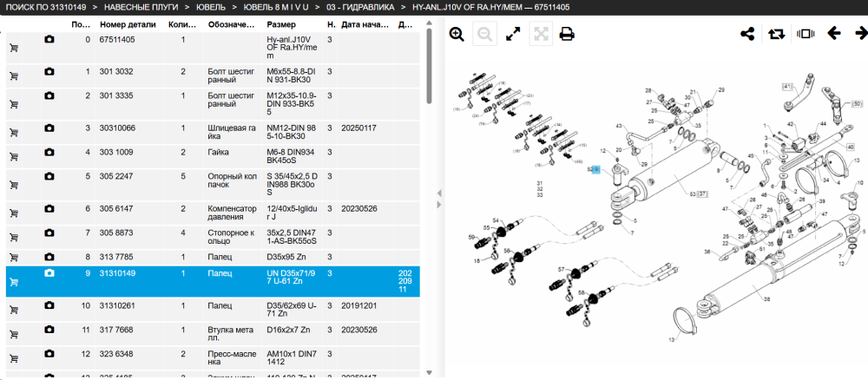Toggle the split panel layout icon
The image size is (868, 380).
[x=805, y=34]
